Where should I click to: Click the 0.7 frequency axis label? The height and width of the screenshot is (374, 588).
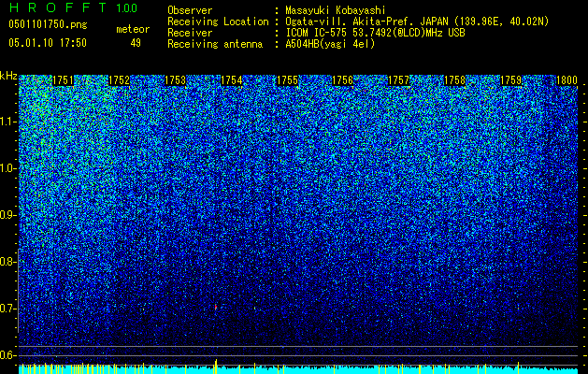[7, 309]
